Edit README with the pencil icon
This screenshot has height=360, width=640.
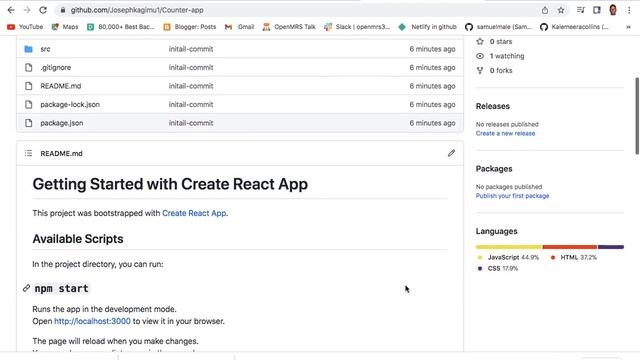[451, 153]
